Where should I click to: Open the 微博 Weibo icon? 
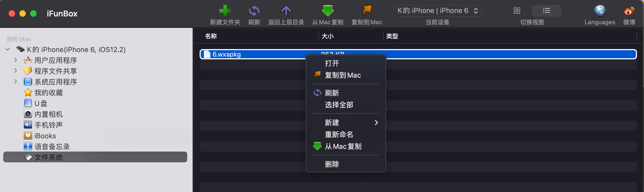(629, 11)
